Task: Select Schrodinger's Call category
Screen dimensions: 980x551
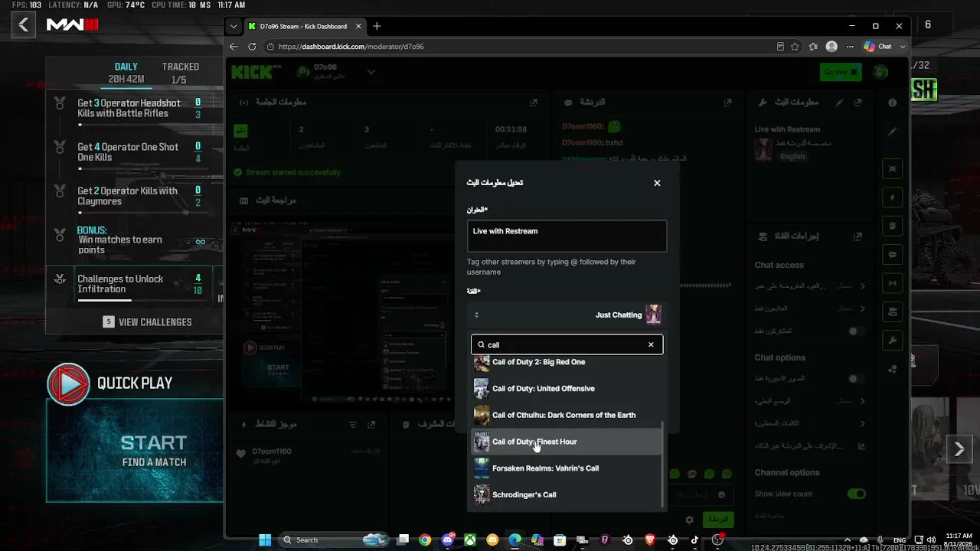Action: pos(567,494)
